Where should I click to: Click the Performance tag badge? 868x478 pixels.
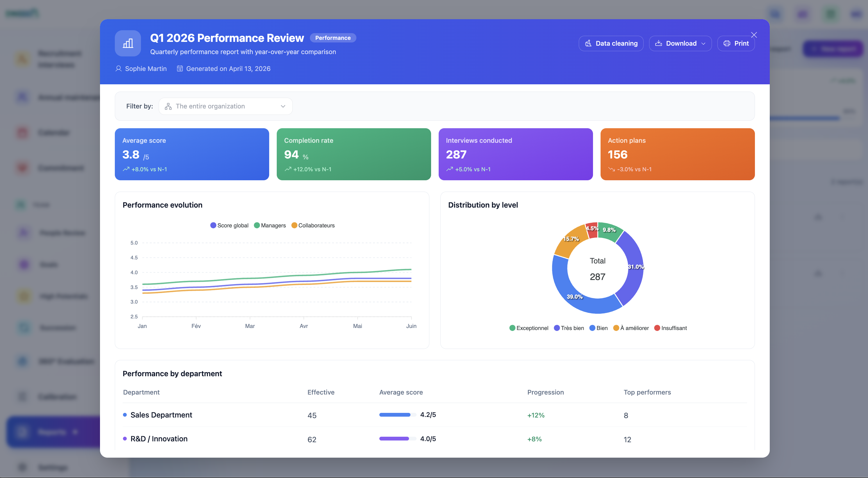click(x=333, y=38)
